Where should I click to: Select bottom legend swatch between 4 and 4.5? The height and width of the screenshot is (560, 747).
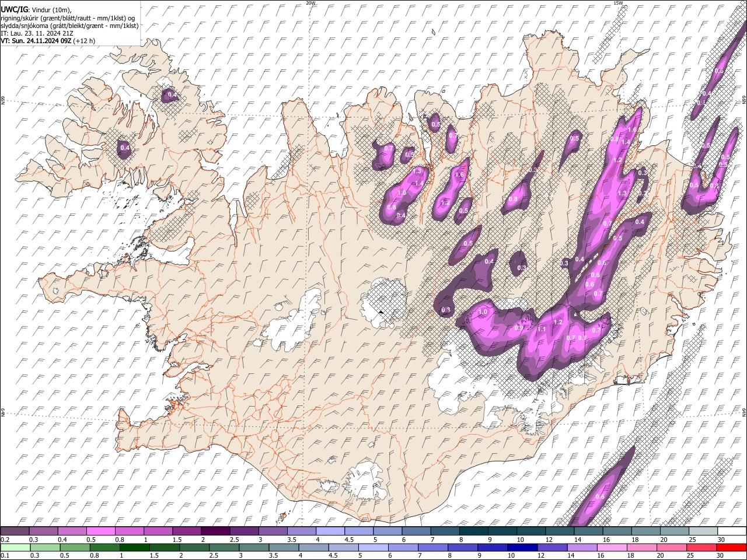coord(313,547)
